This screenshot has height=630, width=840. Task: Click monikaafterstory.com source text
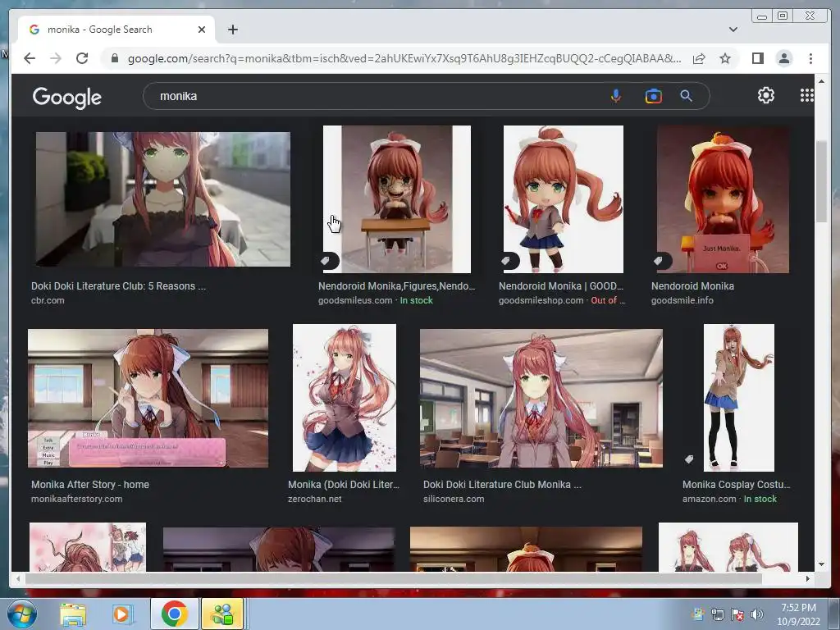76,499
